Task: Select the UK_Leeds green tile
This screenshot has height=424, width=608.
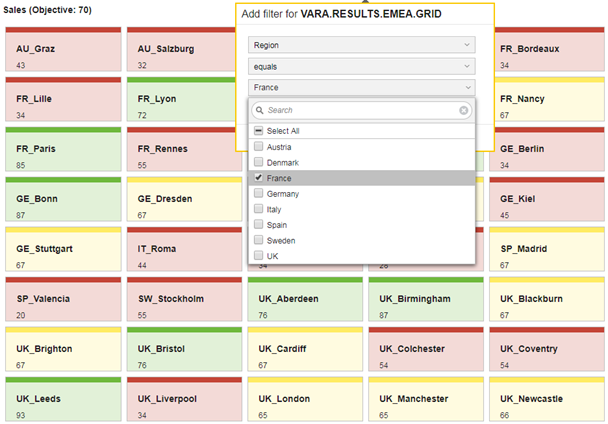Action: tap(63, 399)
